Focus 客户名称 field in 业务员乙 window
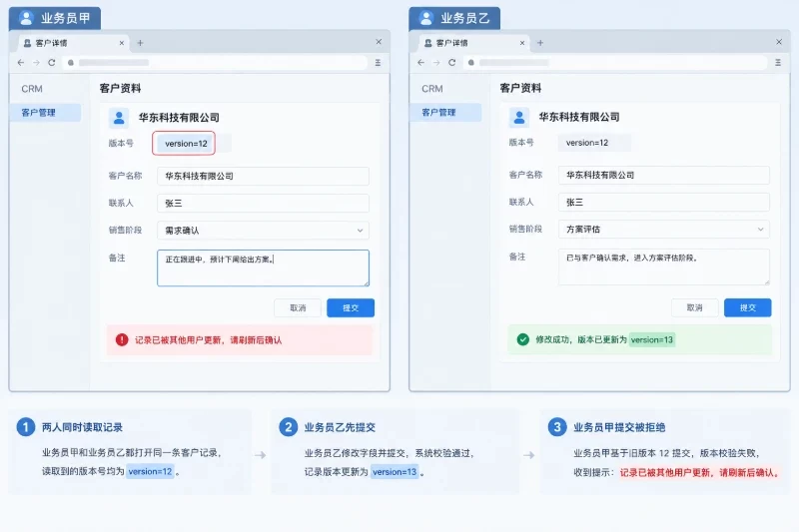The height and width of the screenshot is (532, 799). coord(664,175)
